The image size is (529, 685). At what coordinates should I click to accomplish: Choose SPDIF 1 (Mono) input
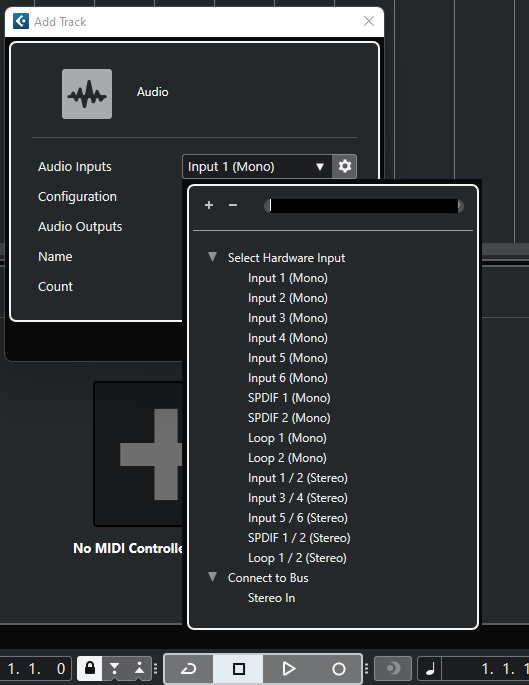pyautogui.click(x=289, y=398)
